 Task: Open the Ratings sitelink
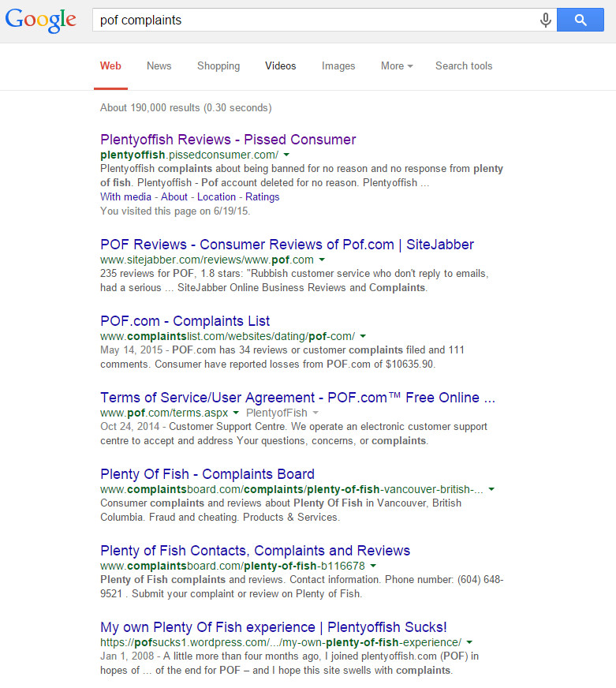click(x=263, y=196)
